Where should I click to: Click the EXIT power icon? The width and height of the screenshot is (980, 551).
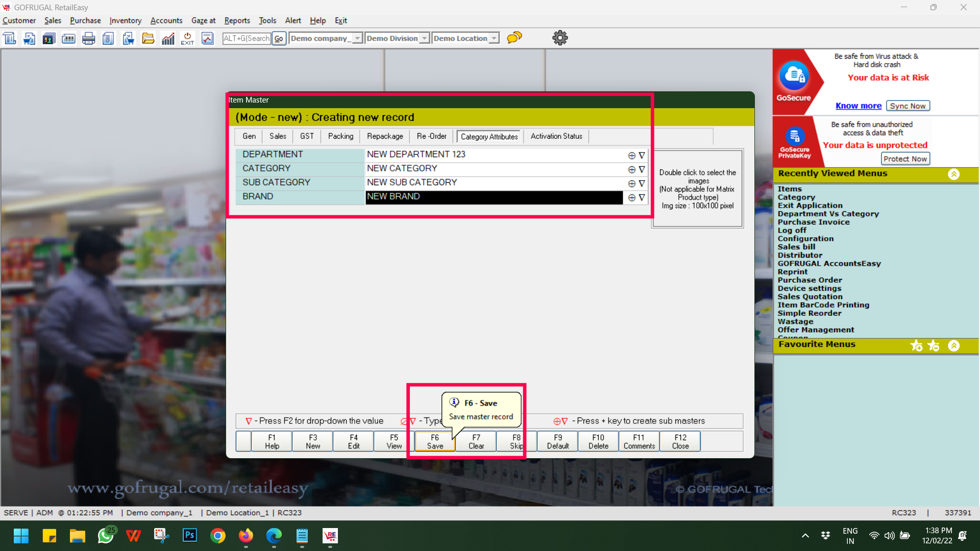click(x=187, y=38)
